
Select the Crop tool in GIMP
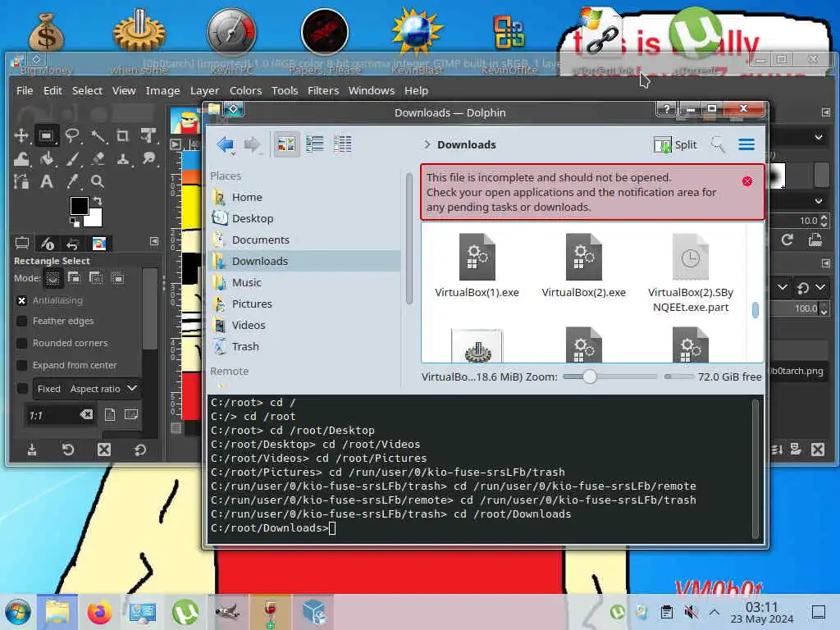coord(123,135)
